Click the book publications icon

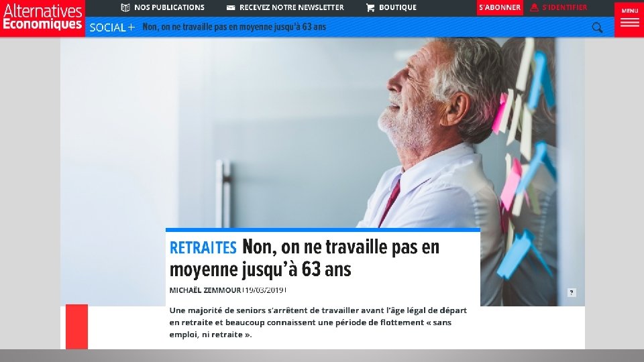tap(125, 7)
